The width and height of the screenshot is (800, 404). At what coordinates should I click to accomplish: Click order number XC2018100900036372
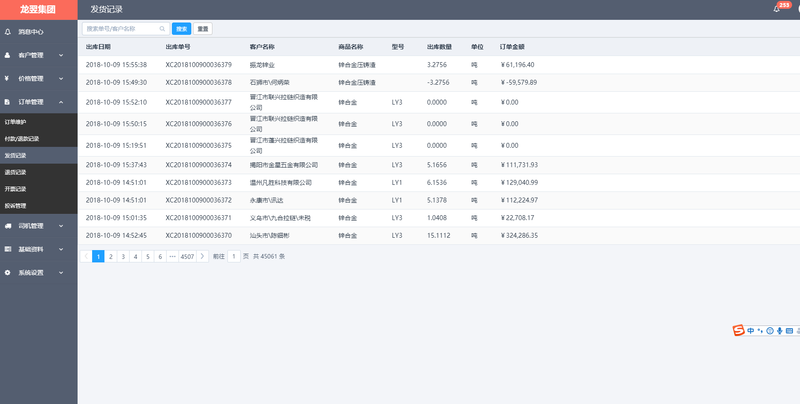coord(198,200)
